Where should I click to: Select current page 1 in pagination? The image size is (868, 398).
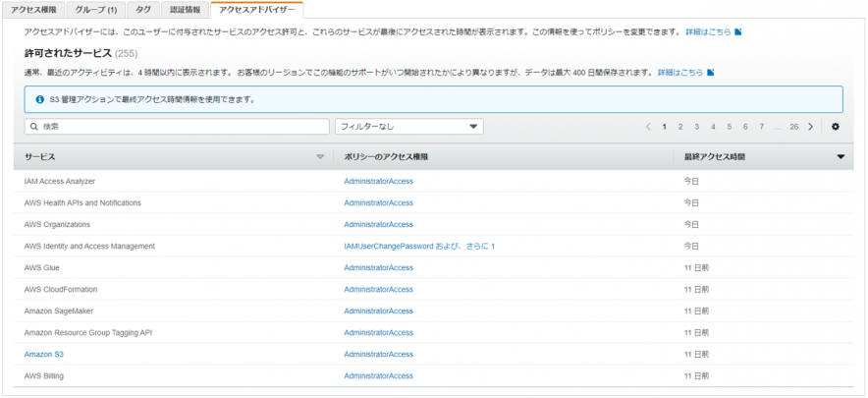pyautogui.click(x=665, y=127)
